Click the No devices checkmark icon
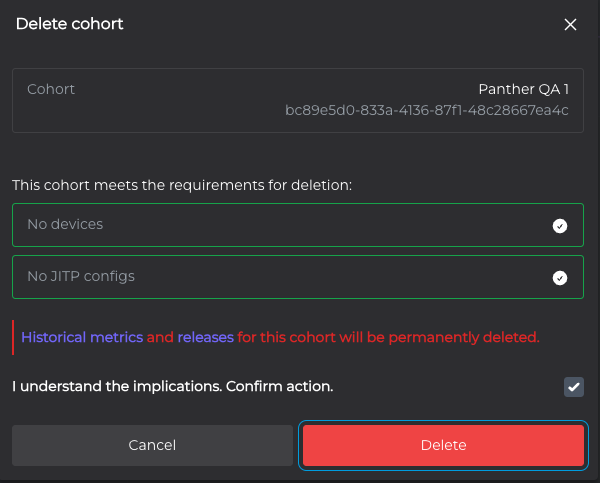 coord(560,226)
